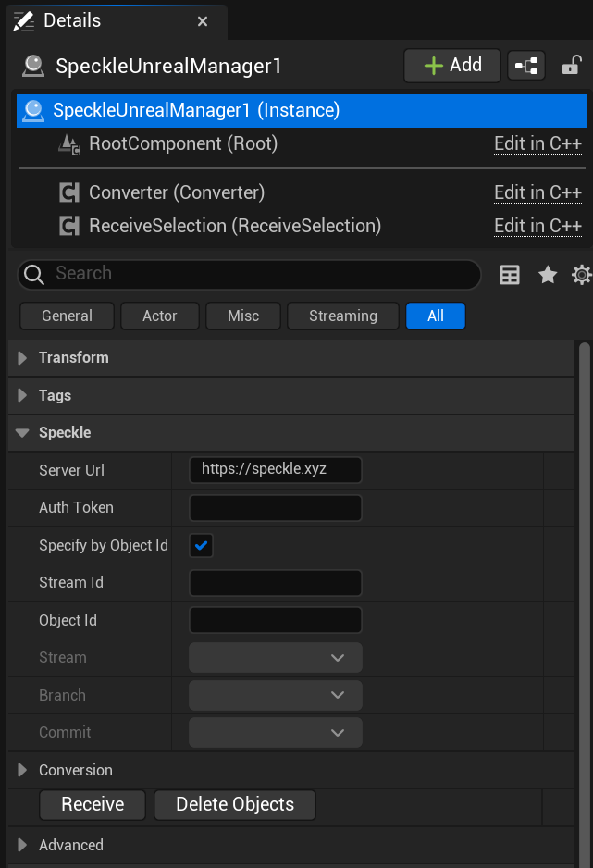Click the Details panel vertical scrollbar

(x=585, y=604)
